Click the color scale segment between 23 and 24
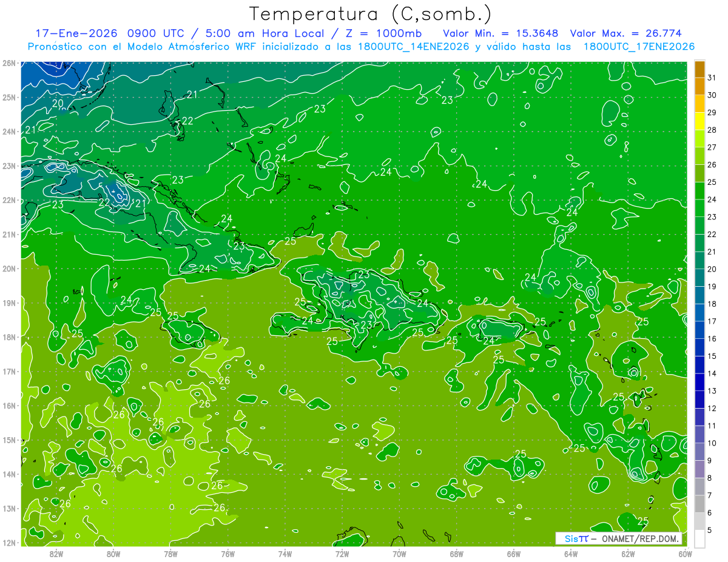 (x=699, y=208)
